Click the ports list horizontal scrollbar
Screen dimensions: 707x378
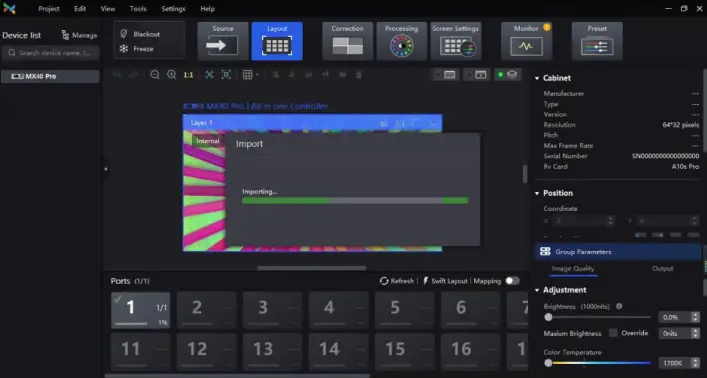pyautogui.click(x=237, y=375)
